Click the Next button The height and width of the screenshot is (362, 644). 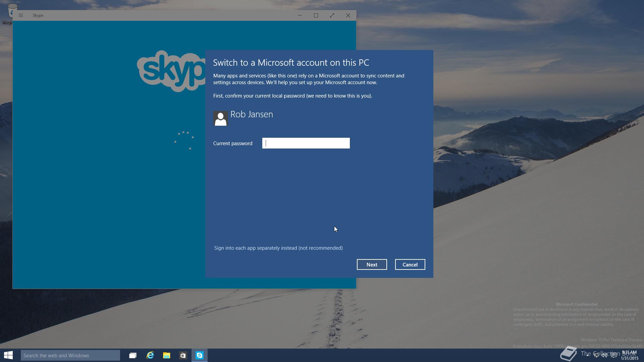click(372, 264)
